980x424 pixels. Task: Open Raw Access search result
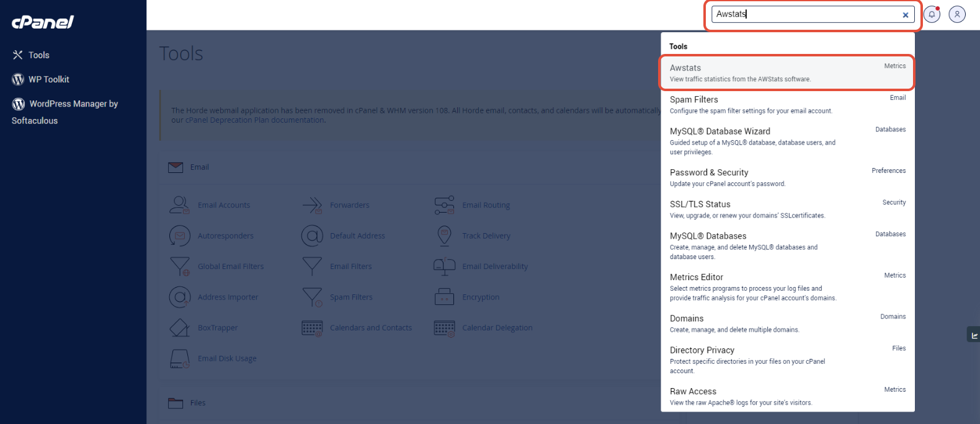coord(788,396)
